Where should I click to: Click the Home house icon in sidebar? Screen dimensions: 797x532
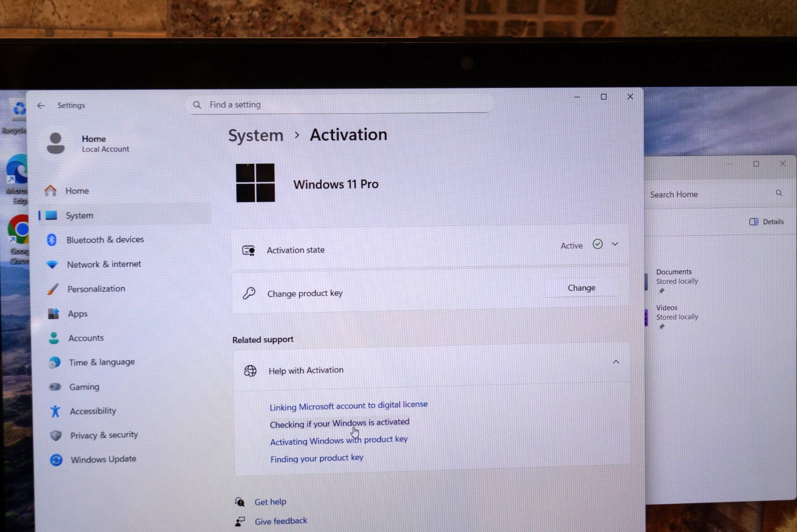coord(50,191)
